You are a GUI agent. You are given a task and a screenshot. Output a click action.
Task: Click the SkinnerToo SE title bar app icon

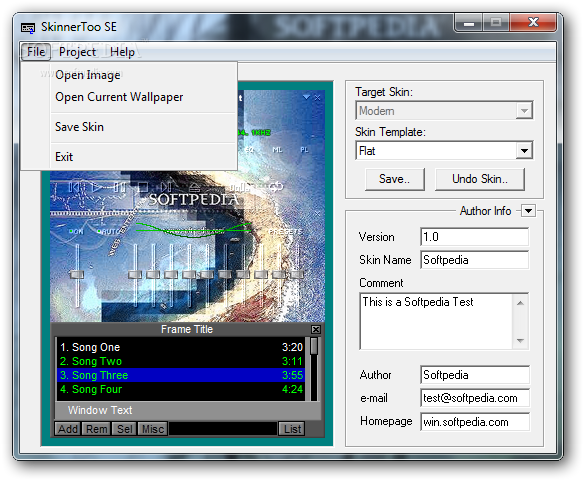[28, 28]
